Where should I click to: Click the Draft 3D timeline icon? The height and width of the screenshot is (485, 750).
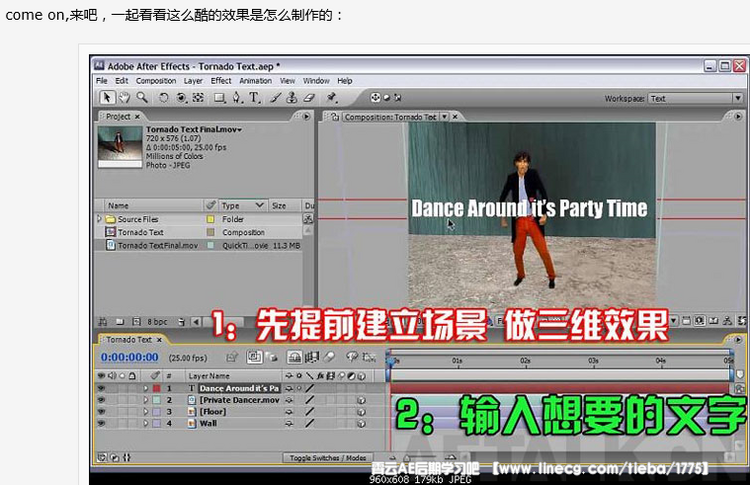(x=272, y=357)
